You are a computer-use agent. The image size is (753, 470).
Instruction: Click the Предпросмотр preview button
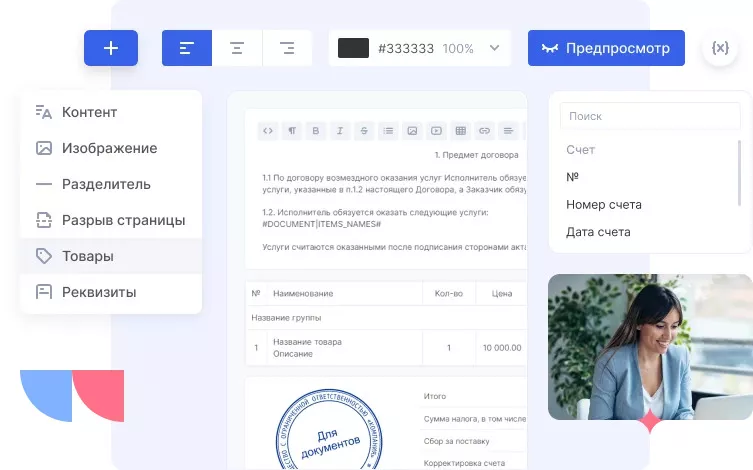click(606, 48)
